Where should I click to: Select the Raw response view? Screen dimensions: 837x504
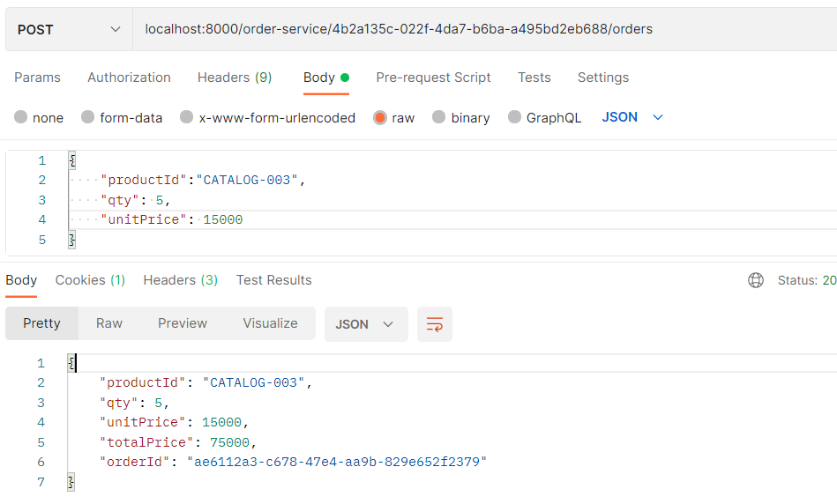coord(109,323)
